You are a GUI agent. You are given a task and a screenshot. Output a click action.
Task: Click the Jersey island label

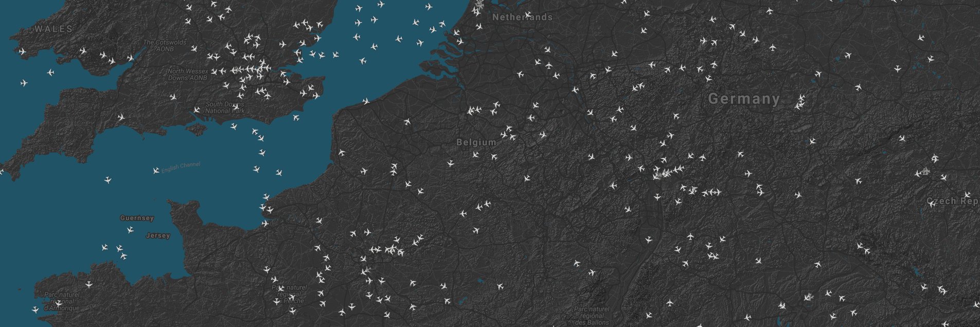pyautogui.click(x=158, y=235)
